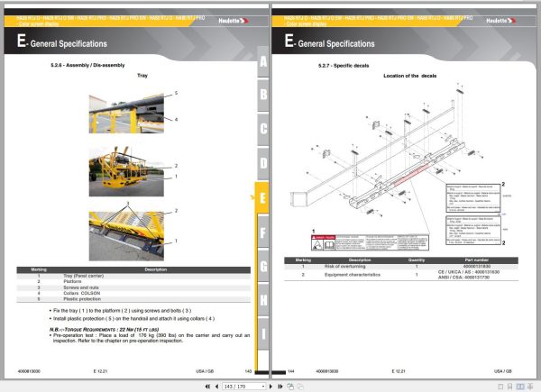Click heading '5.2.6 - Assembly / Dis-assembly'
The height and width of the screenshot is (392, 541).
coord(87,65)
